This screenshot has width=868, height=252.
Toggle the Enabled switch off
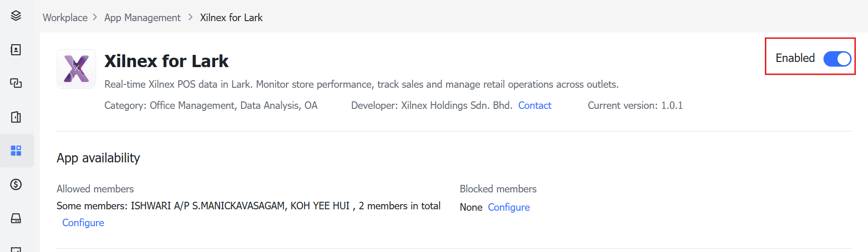pyautogui.click(x=837, y=59)
